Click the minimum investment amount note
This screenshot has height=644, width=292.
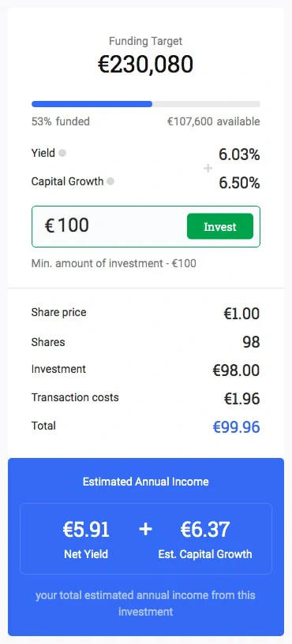click(114, 263)
